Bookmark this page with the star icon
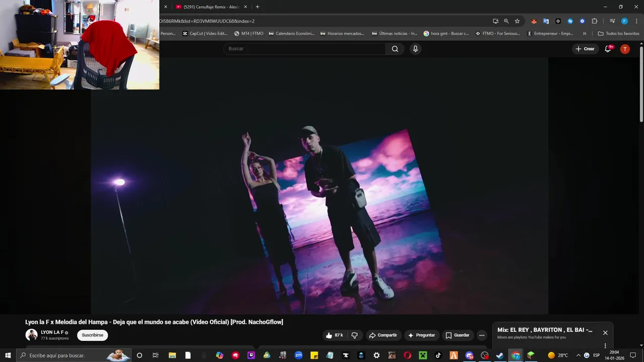The image size is (644, 362). [x=517, y=21]
